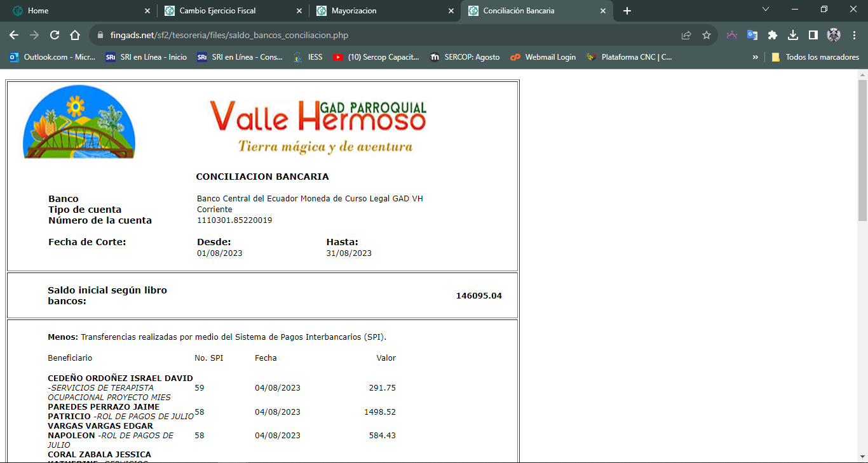Viewport: 868px width, 463px height.
Task: Open Todos los marcadores folder
Action: point(815,57)
